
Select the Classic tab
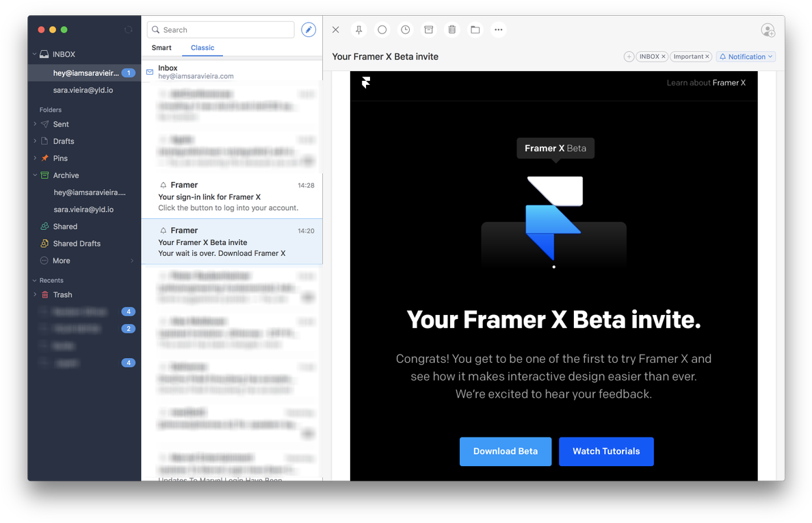click(202, 48)
